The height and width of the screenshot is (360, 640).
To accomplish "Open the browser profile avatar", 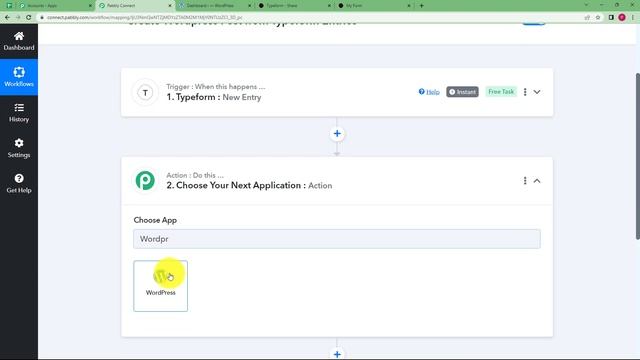I will click(x=622, y=18).
